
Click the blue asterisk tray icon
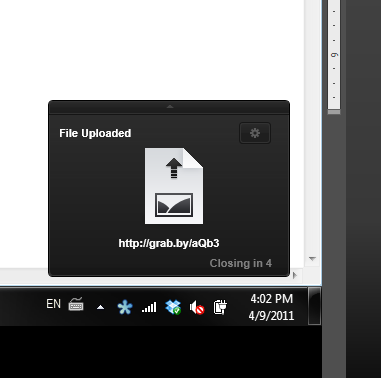pyautogui.click(x=125, y=307)
